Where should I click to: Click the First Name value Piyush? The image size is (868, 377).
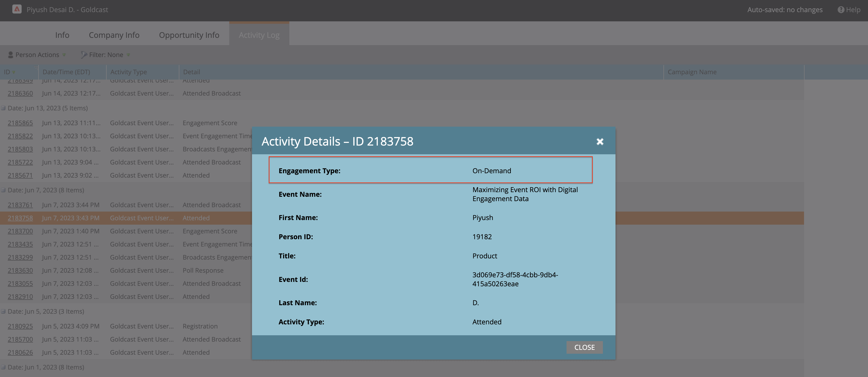[x=482, y=218]
